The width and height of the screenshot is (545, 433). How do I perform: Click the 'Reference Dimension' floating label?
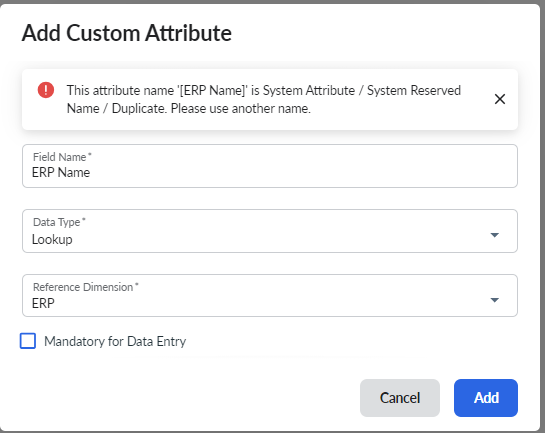click(x=86, y=287)
